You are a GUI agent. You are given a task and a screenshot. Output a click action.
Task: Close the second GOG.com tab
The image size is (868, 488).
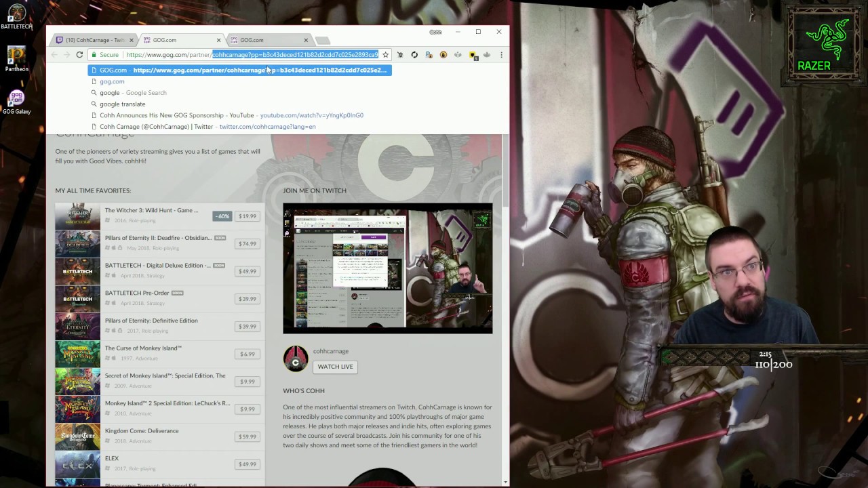[x=306, y=40]
